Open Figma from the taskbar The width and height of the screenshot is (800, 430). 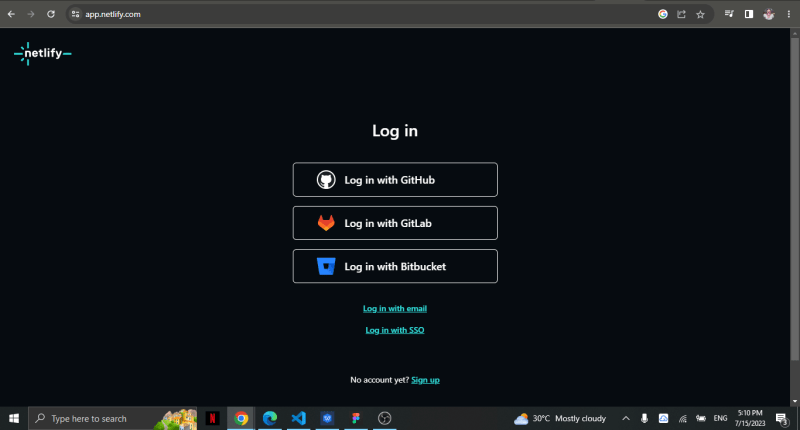point(356,418)
